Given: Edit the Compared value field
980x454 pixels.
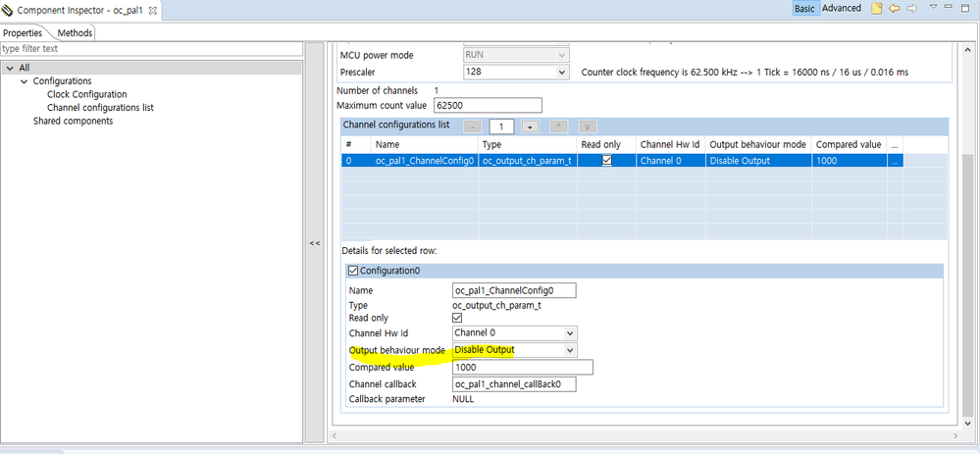Looking at the screenshot, I should [523, 367].
